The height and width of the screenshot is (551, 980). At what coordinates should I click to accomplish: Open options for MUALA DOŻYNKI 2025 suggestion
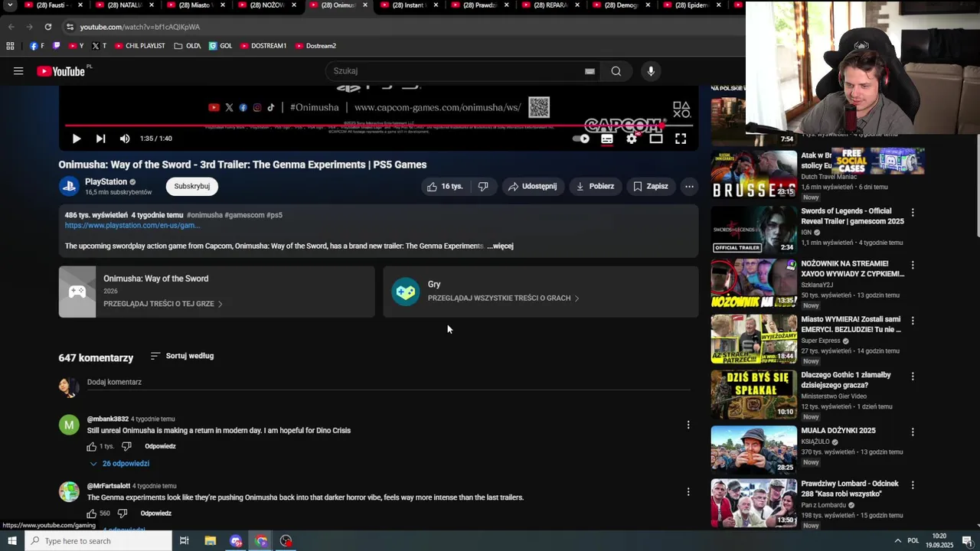point(913,432)
